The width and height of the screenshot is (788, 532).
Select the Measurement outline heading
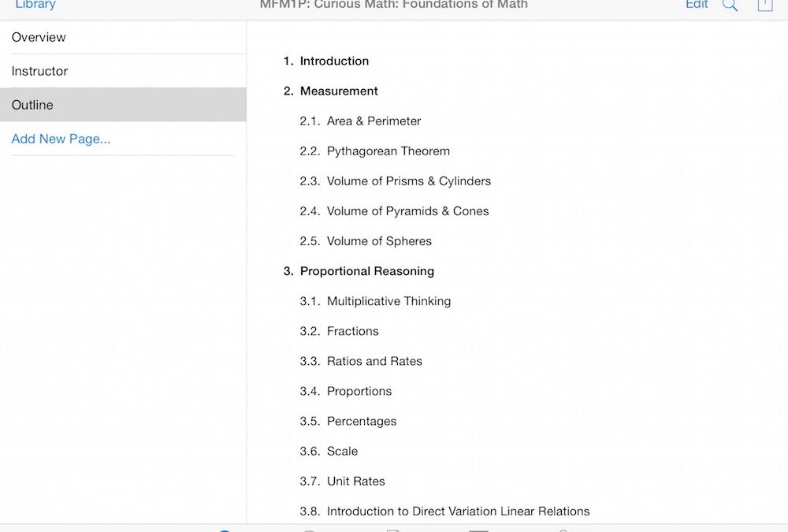[339, 91]
